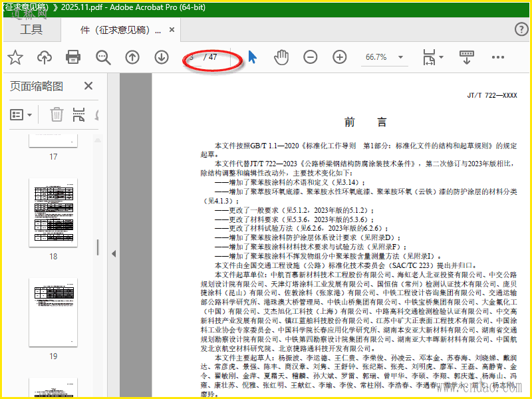Close the 件（征求意见稿） document tab
This screenshot has width=532, height=399.
click(172, 30)
